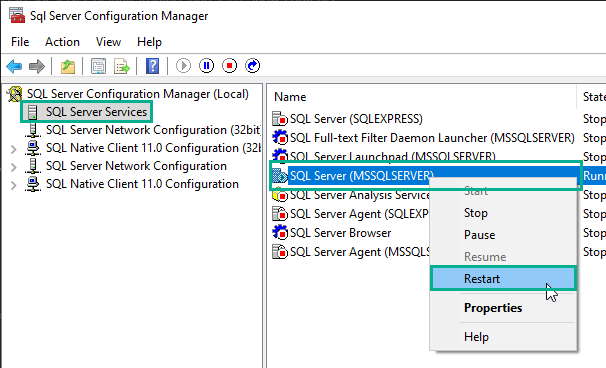Click the SQL Server Agent (SQLEXPRESS) service icon

coord(280,214)
